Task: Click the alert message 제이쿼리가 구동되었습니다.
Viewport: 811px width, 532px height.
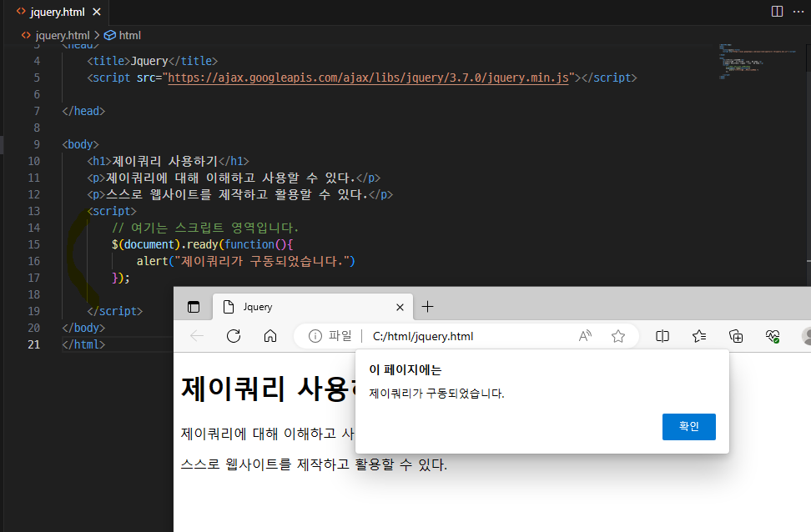Action: tap(436, 394)
